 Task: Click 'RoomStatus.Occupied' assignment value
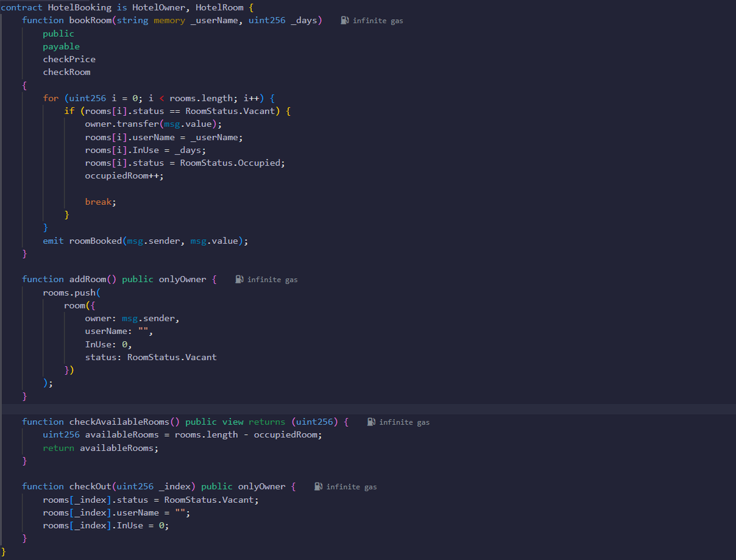point(231,163)
